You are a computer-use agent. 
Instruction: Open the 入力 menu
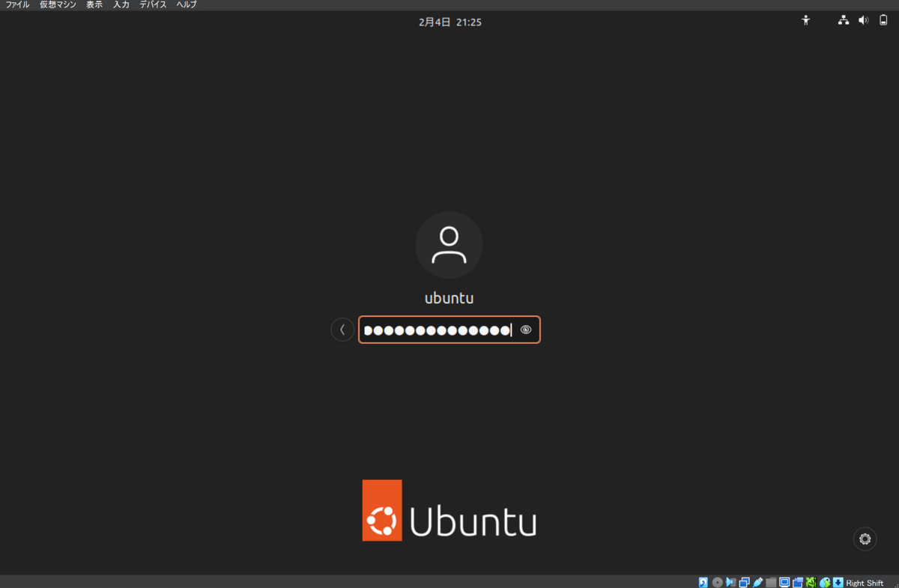coord(121,4)
